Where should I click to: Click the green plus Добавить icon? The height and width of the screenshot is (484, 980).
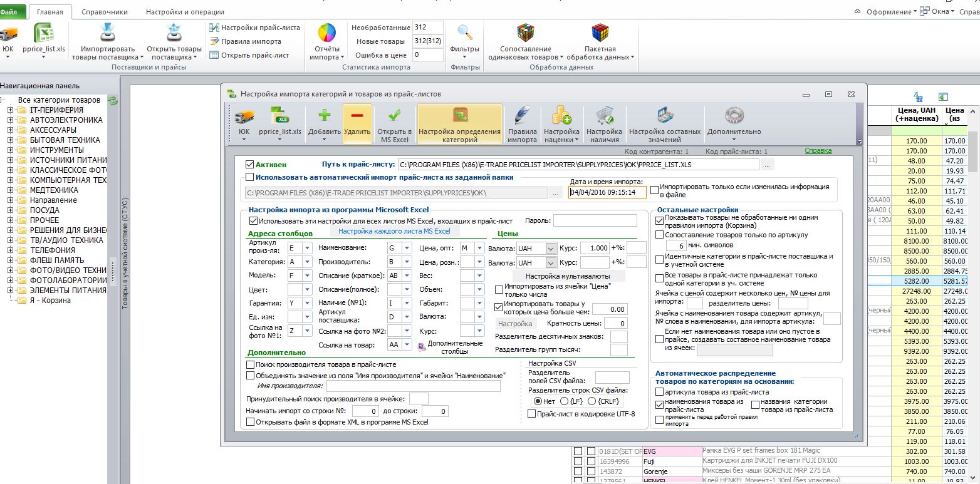[x=324, y=116]
